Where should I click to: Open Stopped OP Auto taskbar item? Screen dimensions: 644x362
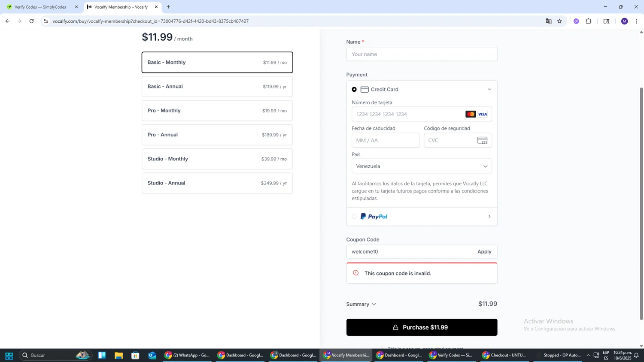click(557, 355)
